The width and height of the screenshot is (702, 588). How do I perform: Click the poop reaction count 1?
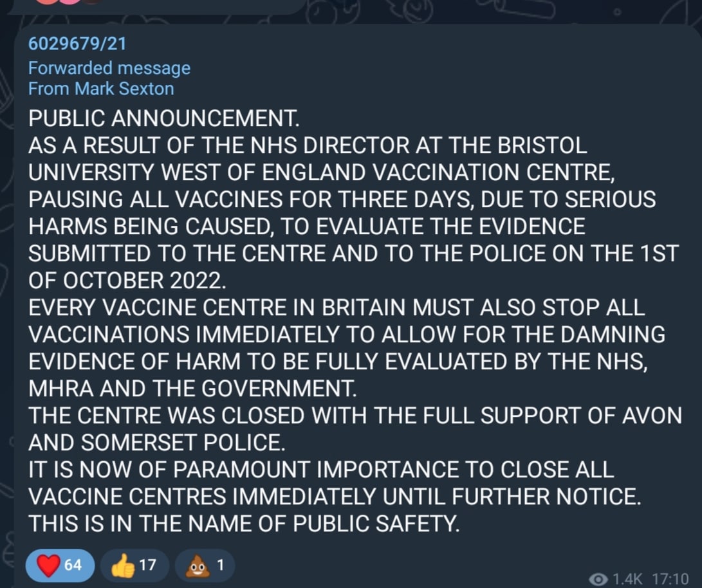(x=220, y=565)
